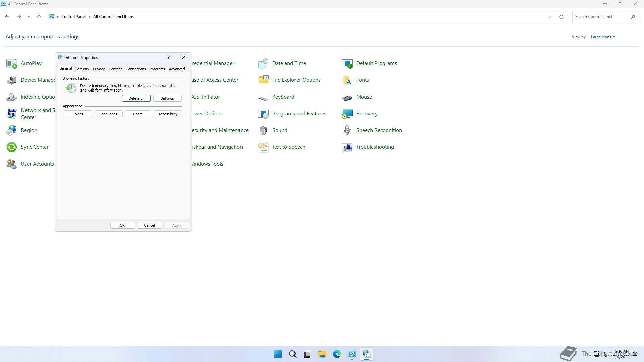Open the View by Large icons dropdown
The height and width of the screenshot is (362, 644).
tap(603, 37)
